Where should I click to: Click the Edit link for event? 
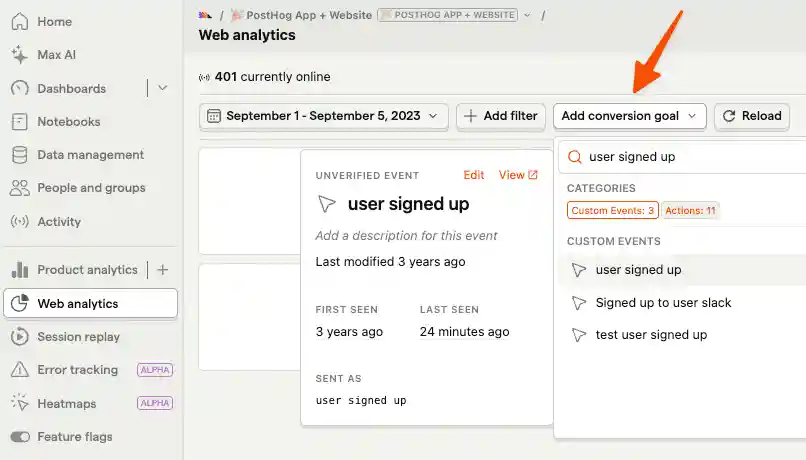[x=474, y=175]
